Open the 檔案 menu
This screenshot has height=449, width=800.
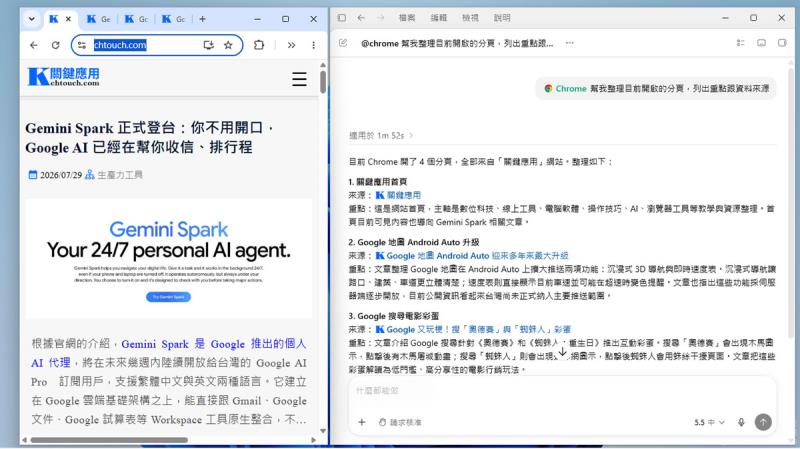407,18
